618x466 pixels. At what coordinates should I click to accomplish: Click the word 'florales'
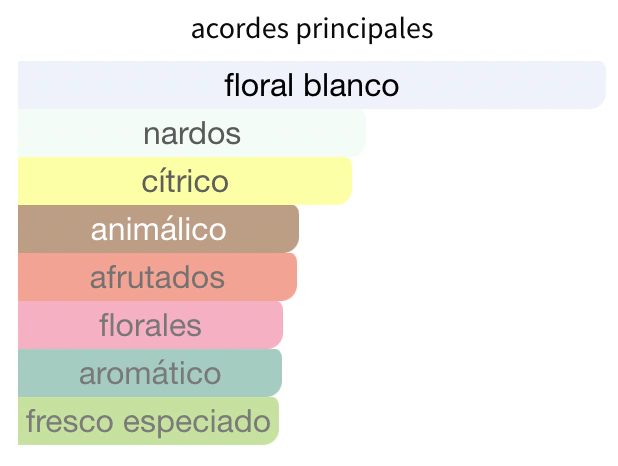pyautogui.click(x=150, y=325)
